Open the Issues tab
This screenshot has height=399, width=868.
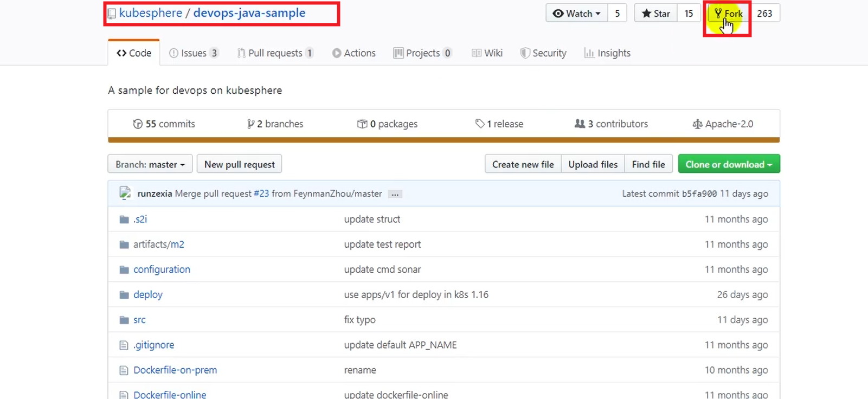click(x=194, y=53)
